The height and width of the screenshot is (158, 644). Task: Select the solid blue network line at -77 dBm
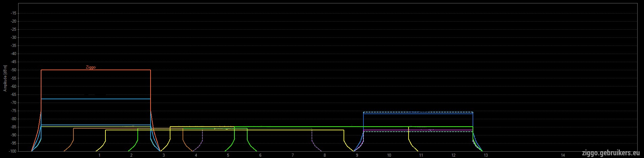point(418,114)
